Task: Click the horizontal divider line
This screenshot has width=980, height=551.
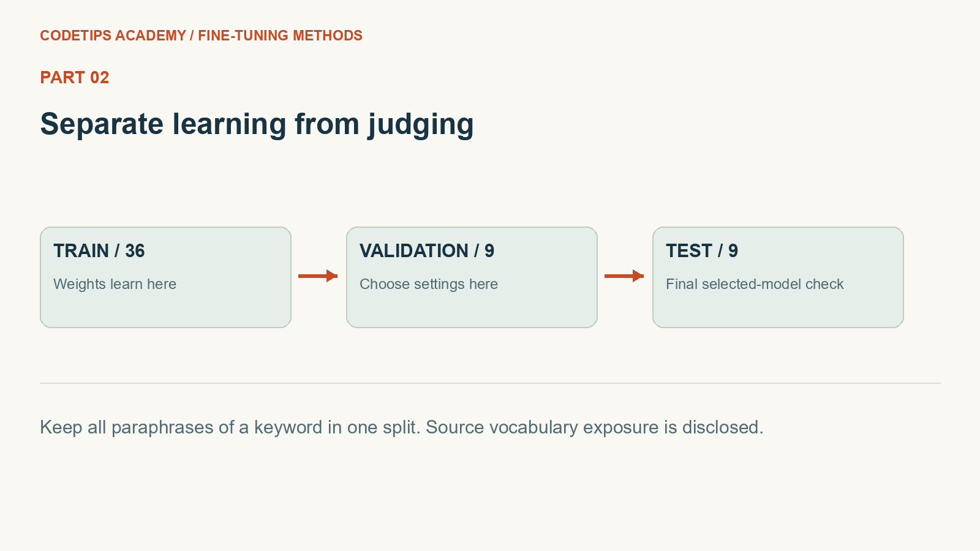Action: click(x=490, y=383)
